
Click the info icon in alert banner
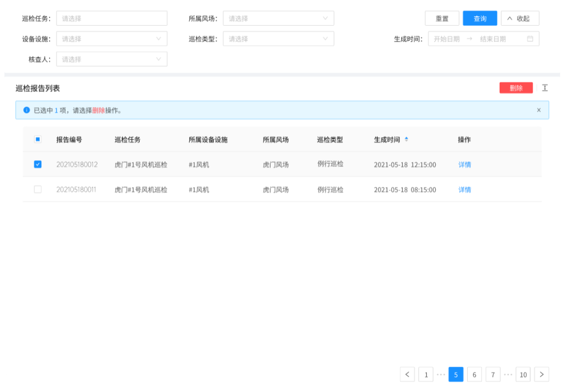pyautogui.click(x=27, y=110)
